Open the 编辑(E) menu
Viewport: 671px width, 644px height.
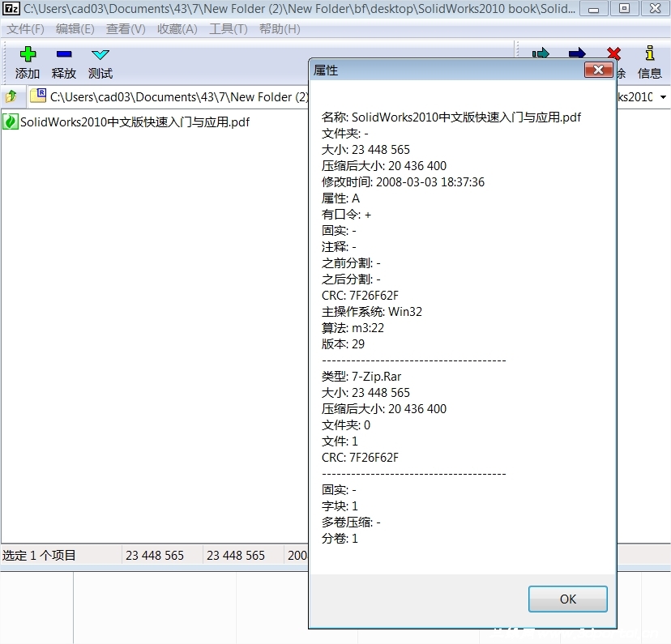75,29
